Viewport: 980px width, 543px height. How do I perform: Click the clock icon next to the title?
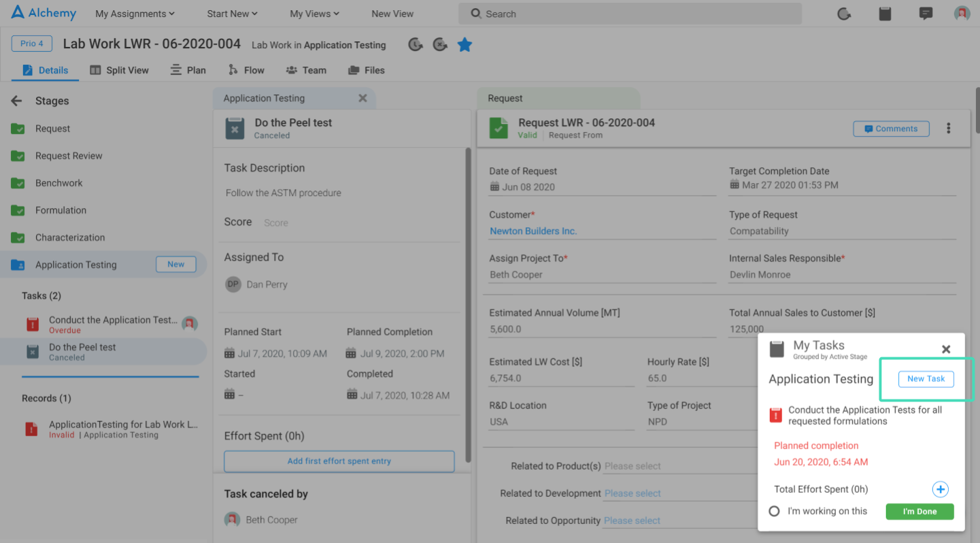416,45
